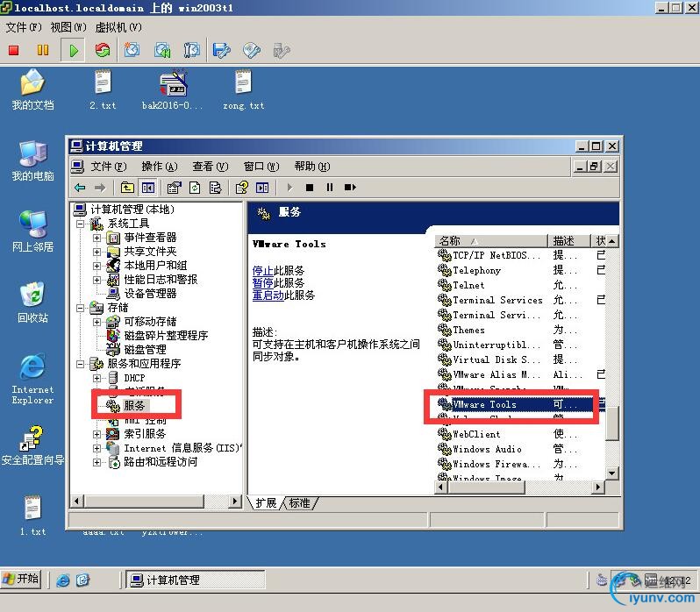Expand the DHCP node

[96, 378]
